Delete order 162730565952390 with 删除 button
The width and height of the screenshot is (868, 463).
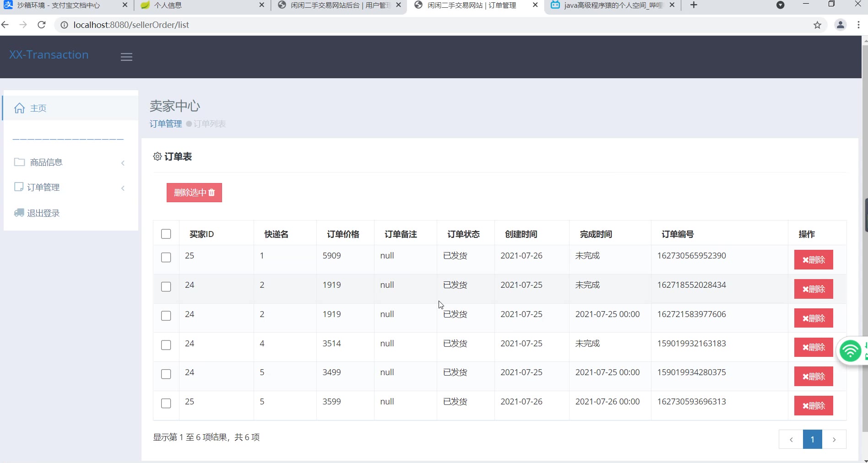[814, 260]
